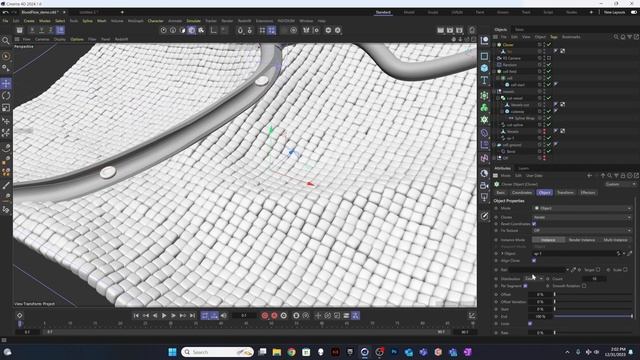This screenshot has width=640, height=360.
Task: Click the Object link picker eyedropper icon
Action: point(630,253)
